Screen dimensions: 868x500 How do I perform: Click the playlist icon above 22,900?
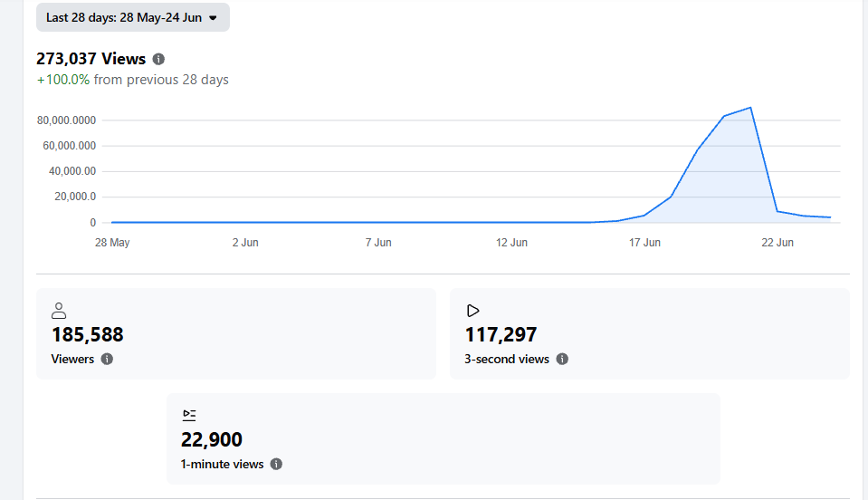189,415
